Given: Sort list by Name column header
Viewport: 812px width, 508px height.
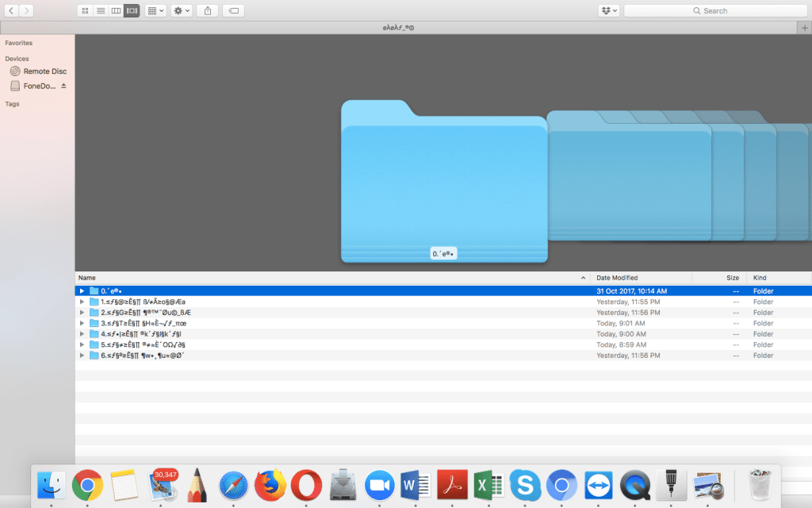Looking at the screenshot, I should [87, 278].
